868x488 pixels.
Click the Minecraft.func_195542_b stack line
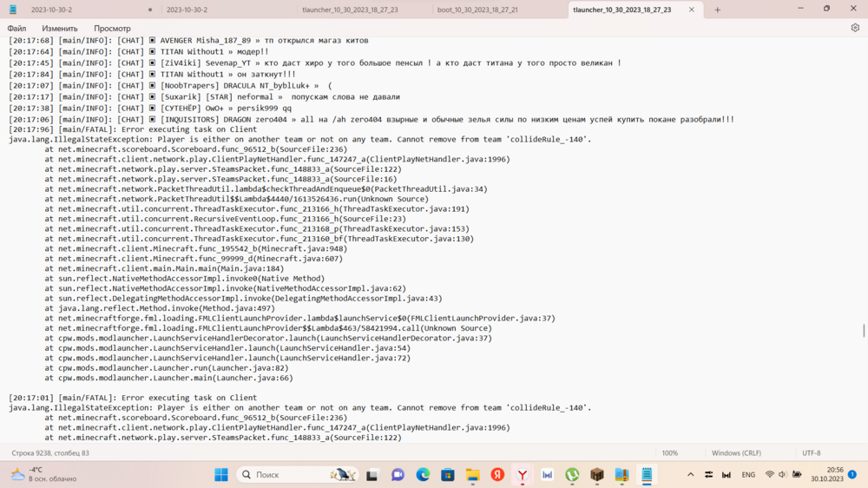[x=196, y=248]
